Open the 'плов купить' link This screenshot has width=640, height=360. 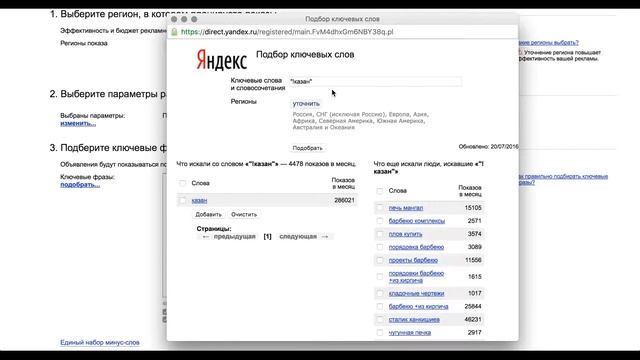[x=405, y=234]
